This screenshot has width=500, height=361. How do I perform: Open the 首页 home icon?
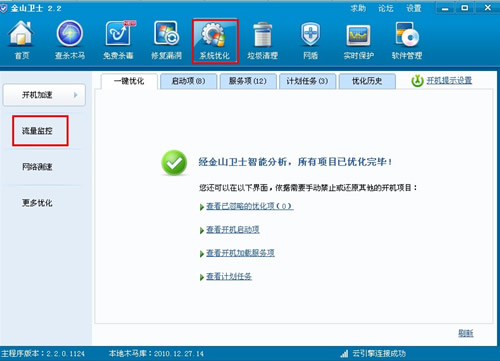click(21, 33)
